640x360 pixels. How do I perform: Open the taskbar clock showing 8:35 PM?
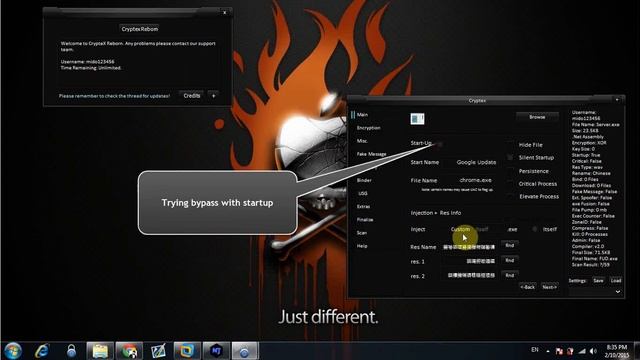point(616,351)
